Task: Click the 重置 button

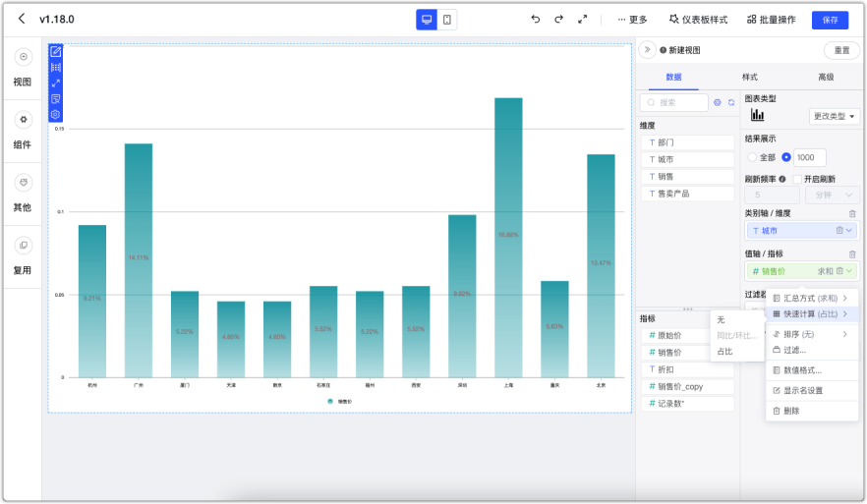Action: pos(841,50)
